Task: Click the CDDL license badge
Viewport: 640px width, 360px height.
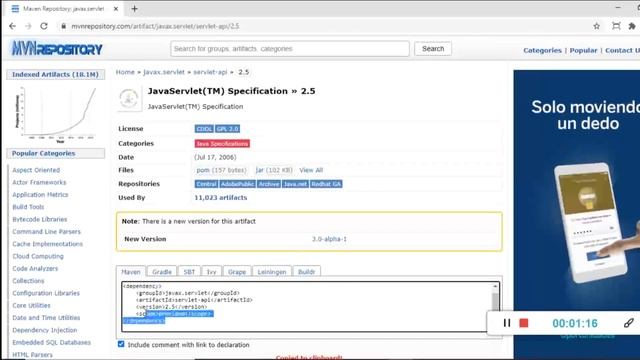Action: (204, 129)
